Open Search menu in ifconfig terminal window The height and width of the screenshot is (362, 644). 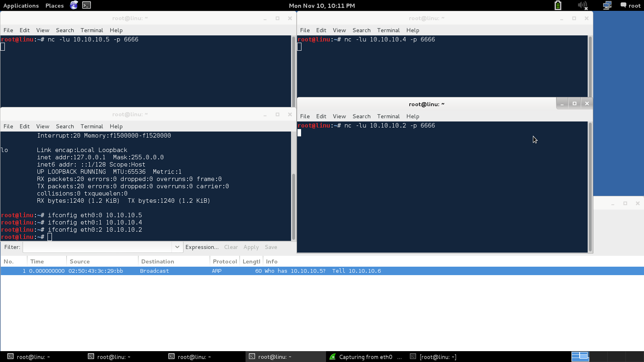tap(65, 126)
